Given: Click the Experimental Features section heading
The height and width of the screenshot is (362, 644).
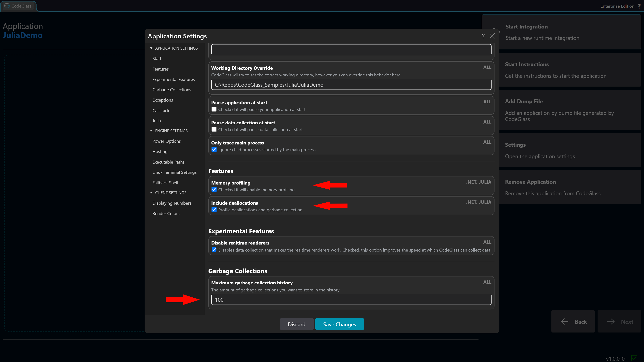Looking at the screenshot, I should 241,231.
